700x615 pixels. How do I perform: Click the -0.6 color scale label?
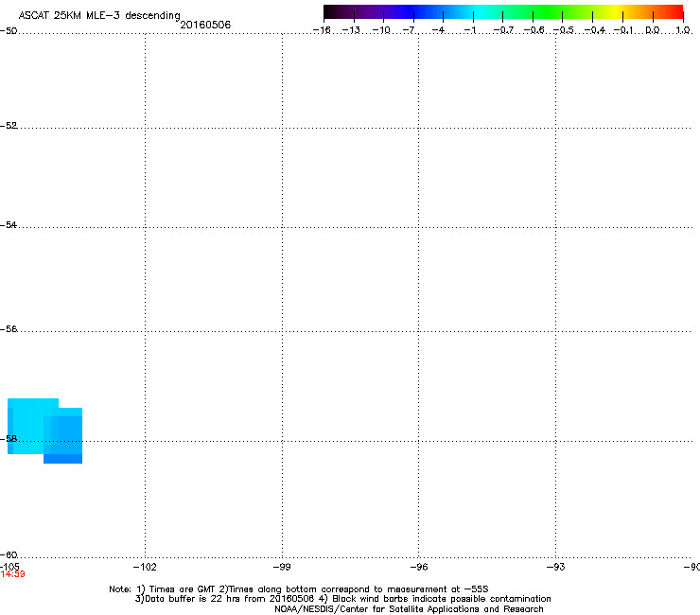pos(534,30)
